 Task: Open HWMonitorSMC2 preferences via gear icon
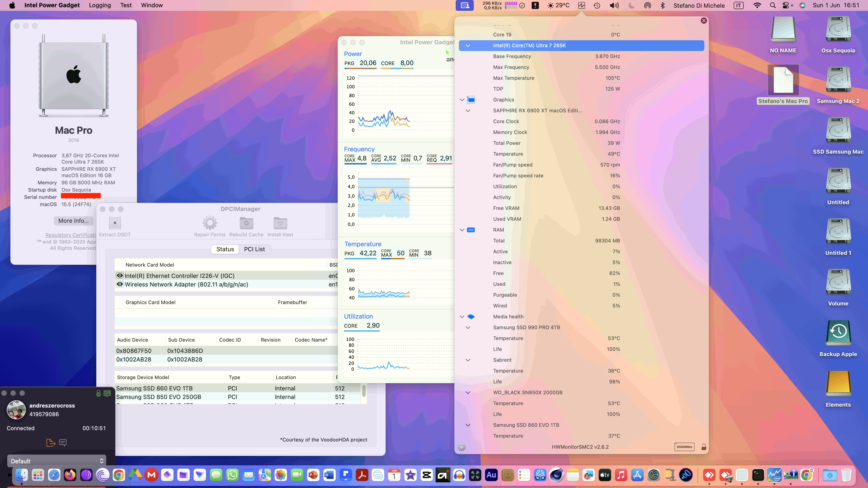[x=462, y=447]
